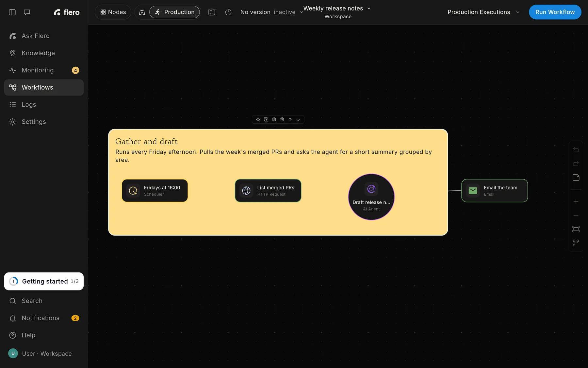This screenshot has width=588, height=368.
Task: Collapse the sidebar with the panel icon
Action: [12, 12]
